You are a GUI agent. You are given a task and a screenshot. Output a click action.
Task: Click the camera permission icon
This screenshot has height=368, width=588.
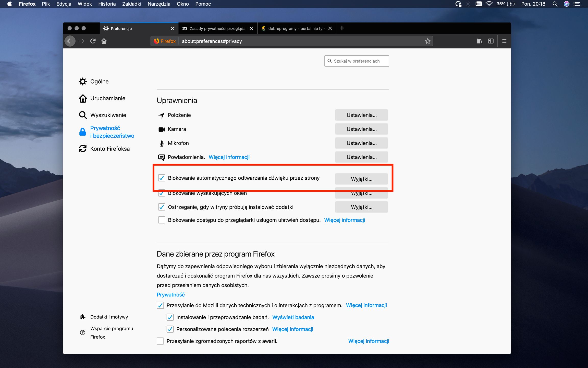(x=162, y=129)
